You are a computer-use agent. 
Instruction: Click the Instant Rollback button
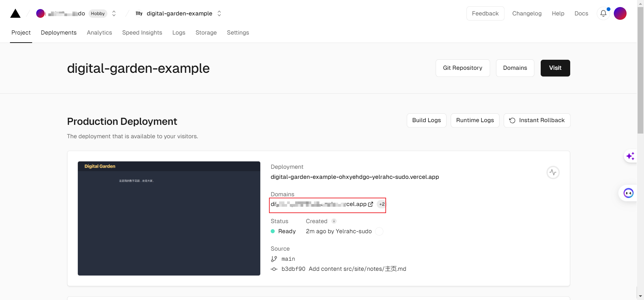click(537, 120)
